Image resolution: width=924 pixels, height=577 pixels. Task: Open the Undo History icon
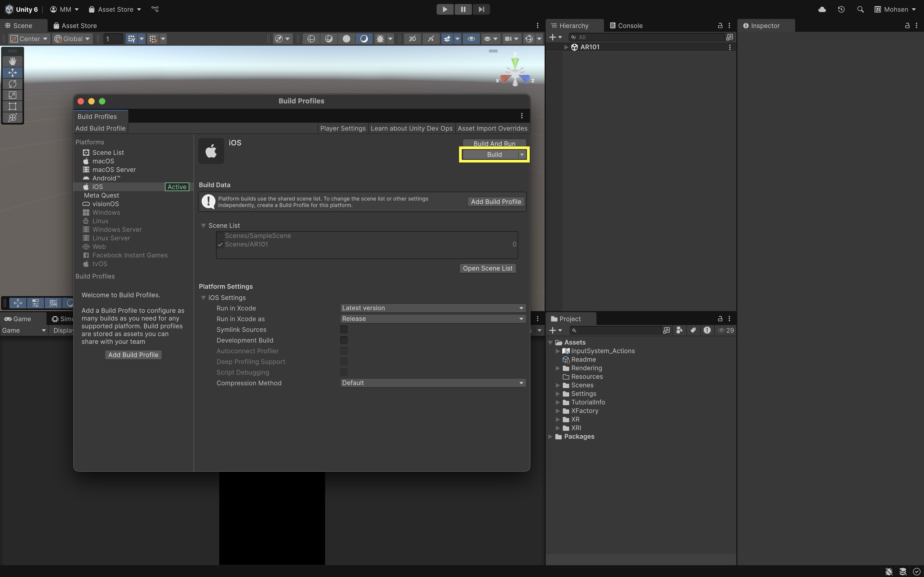tap(841, 9)
